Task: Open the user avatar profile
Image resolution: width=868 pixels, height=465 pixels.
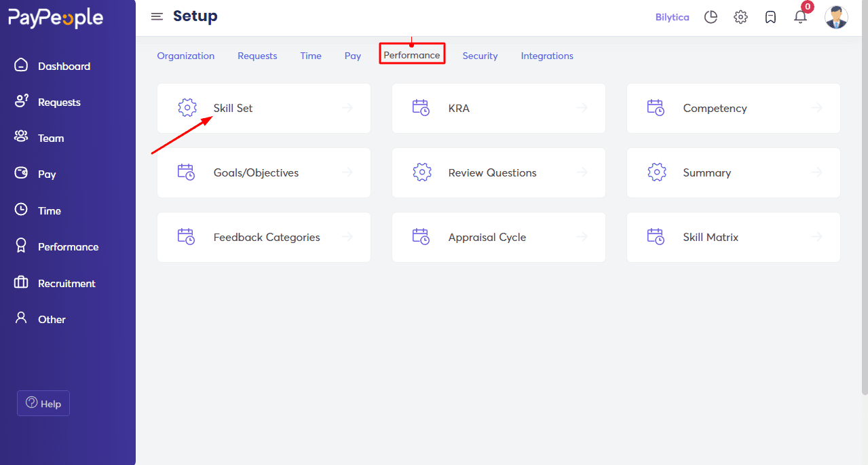Action: pos(836,17)
